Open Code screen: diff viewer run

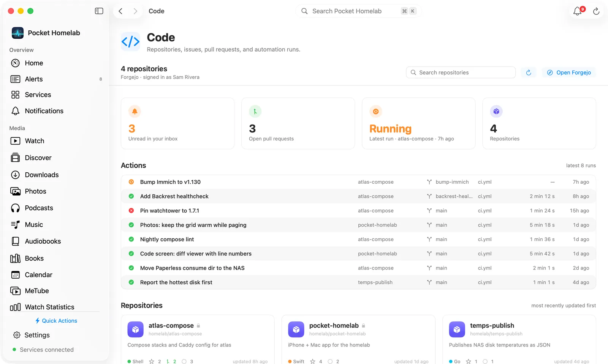[358, 254]
